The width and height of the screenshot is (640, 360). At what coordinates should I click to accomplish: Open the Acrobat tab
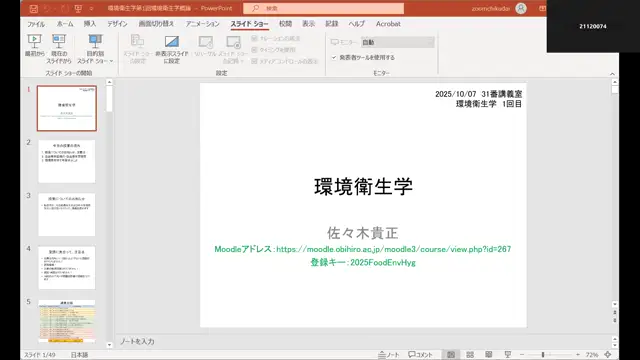click(388, 24)
